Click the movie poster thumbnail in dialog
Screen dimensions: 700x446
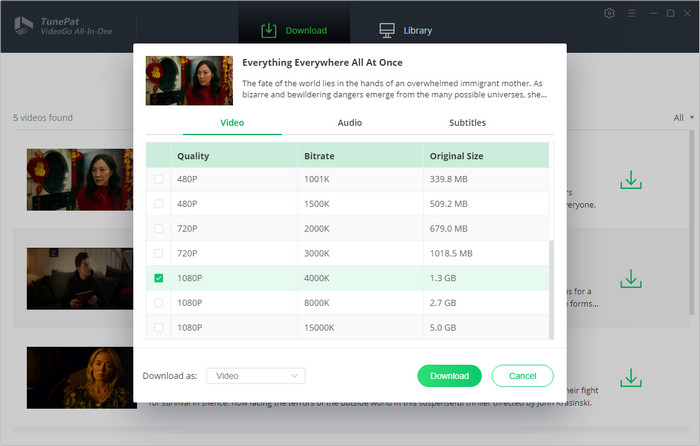(x=189, y=80)
